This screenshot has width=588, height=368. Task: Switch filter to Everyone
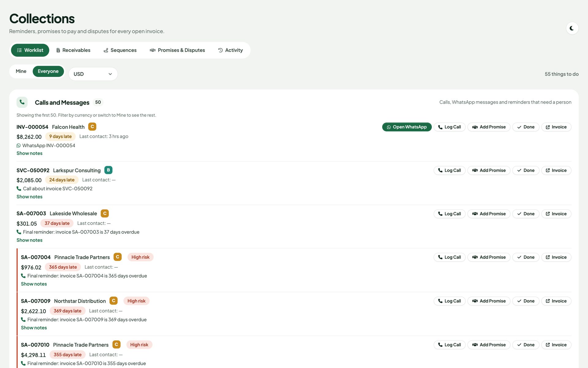[x=48, y=71]
